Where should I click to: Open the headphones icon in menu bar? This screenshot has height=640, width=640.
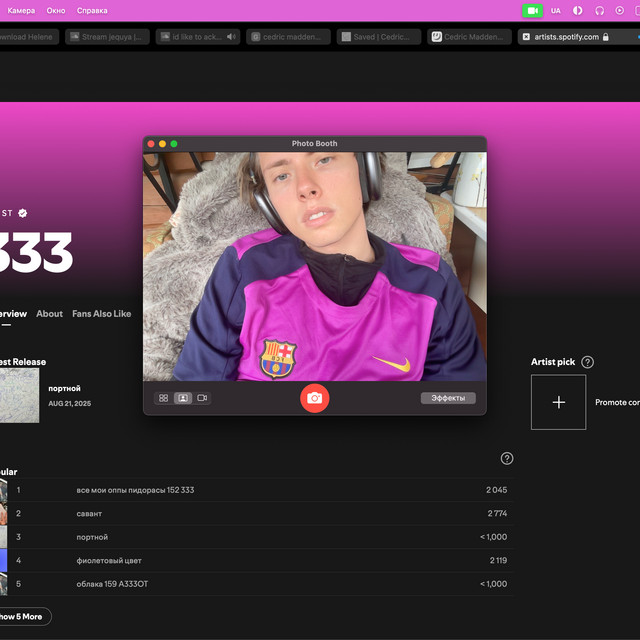(x=599, y=10)
